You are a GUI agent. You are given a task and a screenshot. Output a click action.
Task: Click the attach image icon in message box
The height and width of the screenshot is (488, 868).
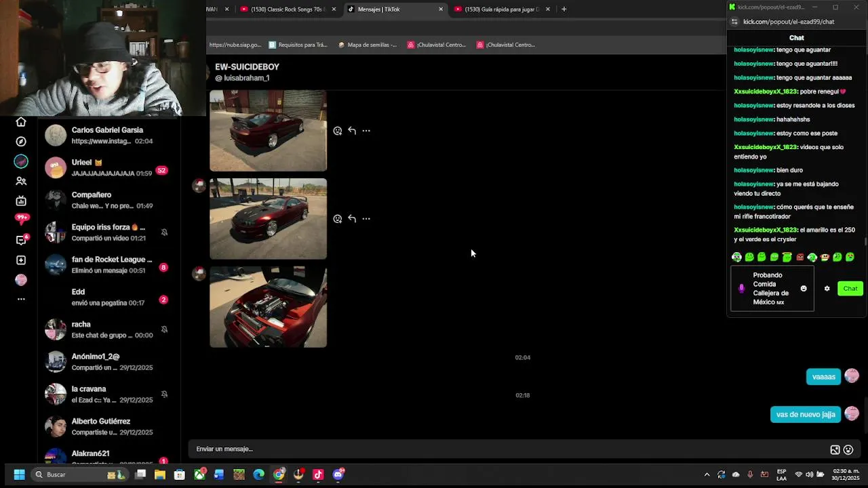pyautogui.click(x=835, y=449)
